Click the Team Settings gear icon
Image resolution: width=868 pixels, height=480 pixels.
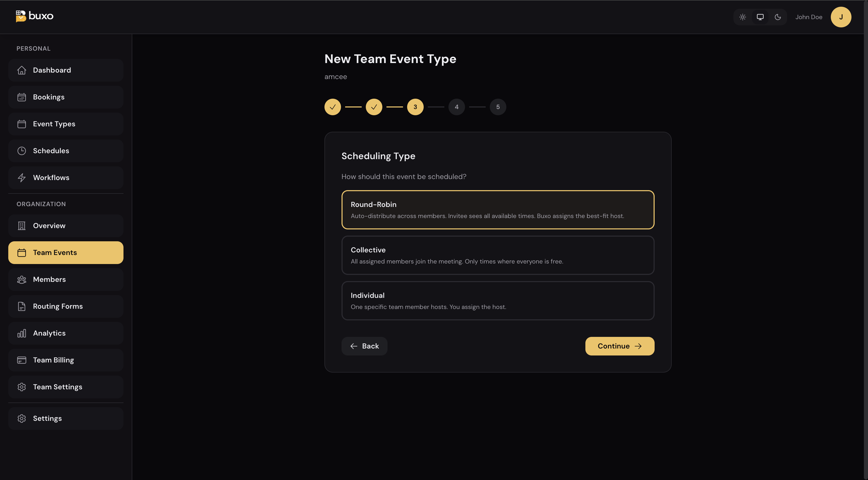pos(21,387)
